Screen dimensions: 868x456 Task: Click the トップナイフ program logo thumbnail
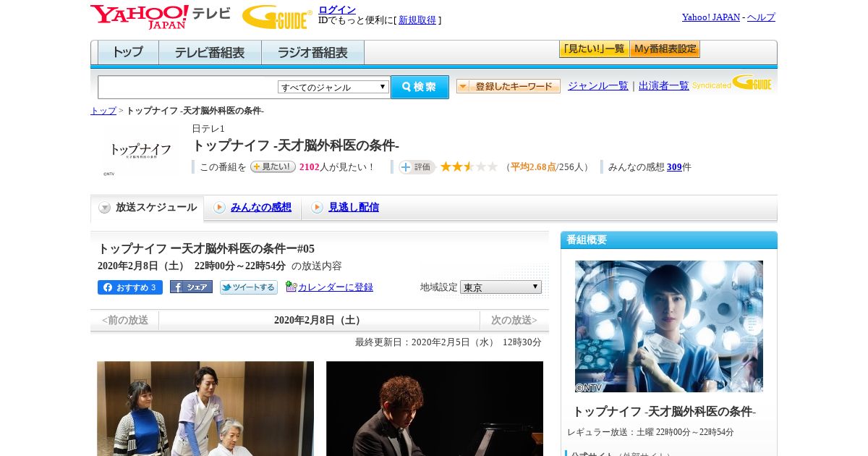coord(140,151)
